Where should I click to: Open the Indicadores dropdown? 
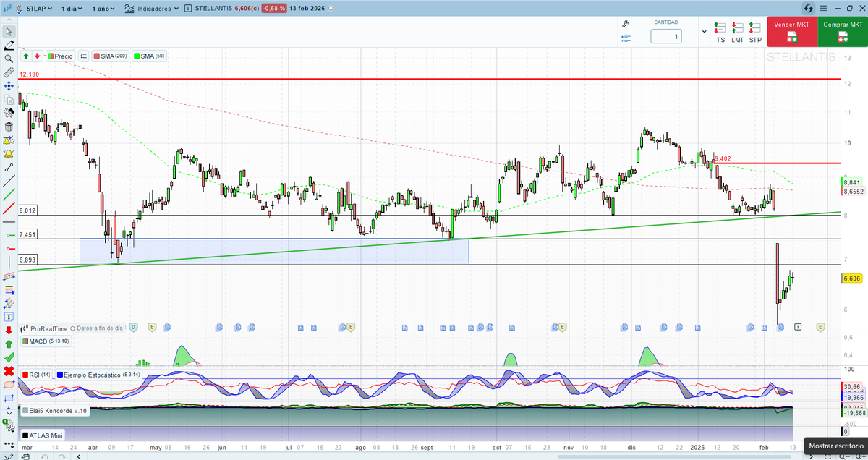coord(150,9)
